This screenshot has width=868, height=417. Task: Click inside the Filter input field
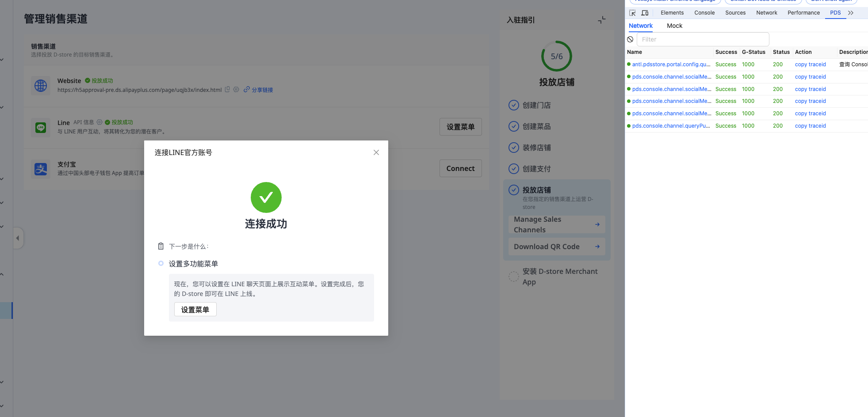[x=703, y=39]
